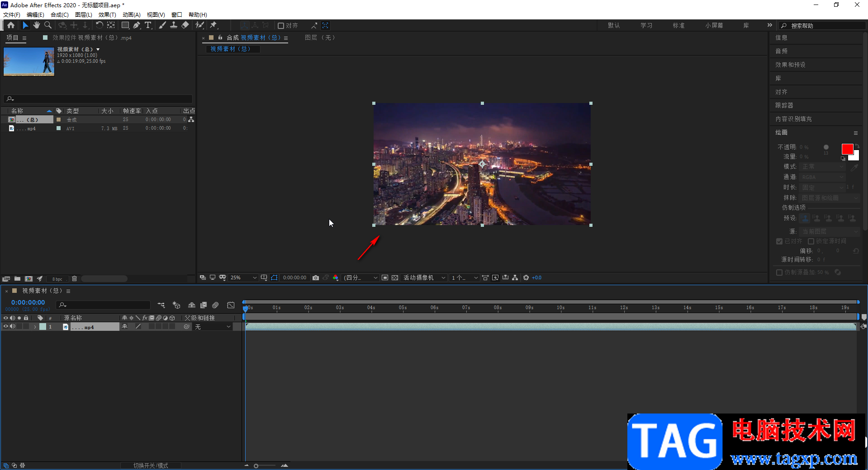This screenshot has height=470, width=868.
Task: Click the teal label color of layer 1
Action: click(43, 327)
